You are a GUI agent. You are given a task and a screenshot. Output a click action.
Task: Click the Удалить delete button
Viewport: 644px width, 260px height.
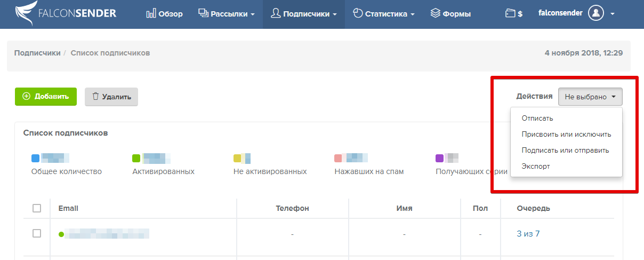coord(111,97)
